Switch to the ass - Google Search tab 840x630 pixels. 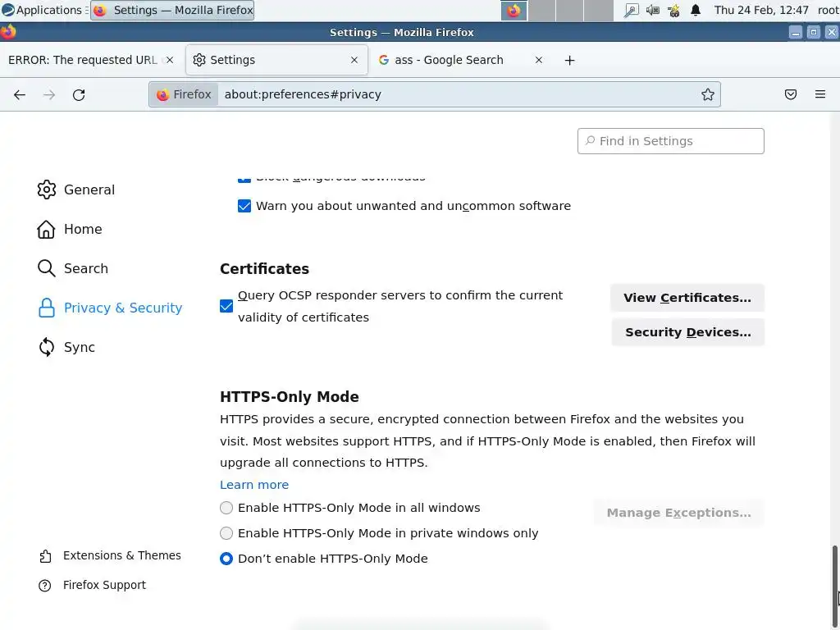coord(449,60)
